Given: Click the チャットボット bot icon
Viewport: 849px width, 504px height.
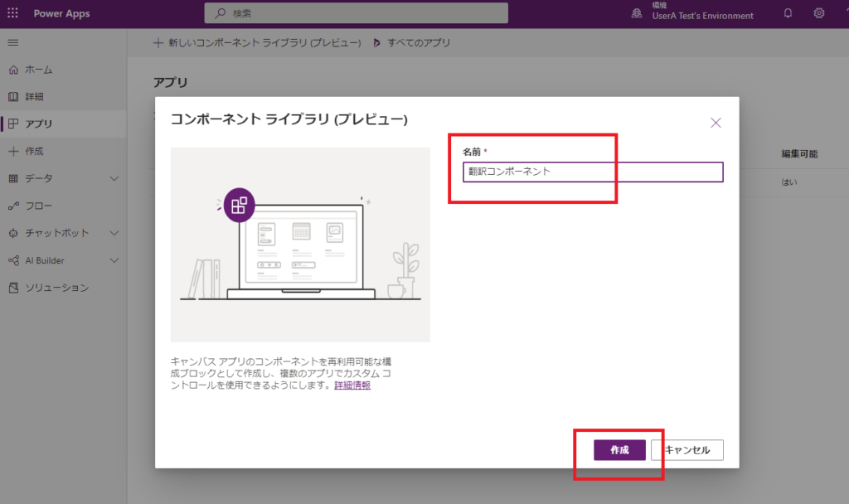Looking at the screenshot, I should [x=13, y=233].
